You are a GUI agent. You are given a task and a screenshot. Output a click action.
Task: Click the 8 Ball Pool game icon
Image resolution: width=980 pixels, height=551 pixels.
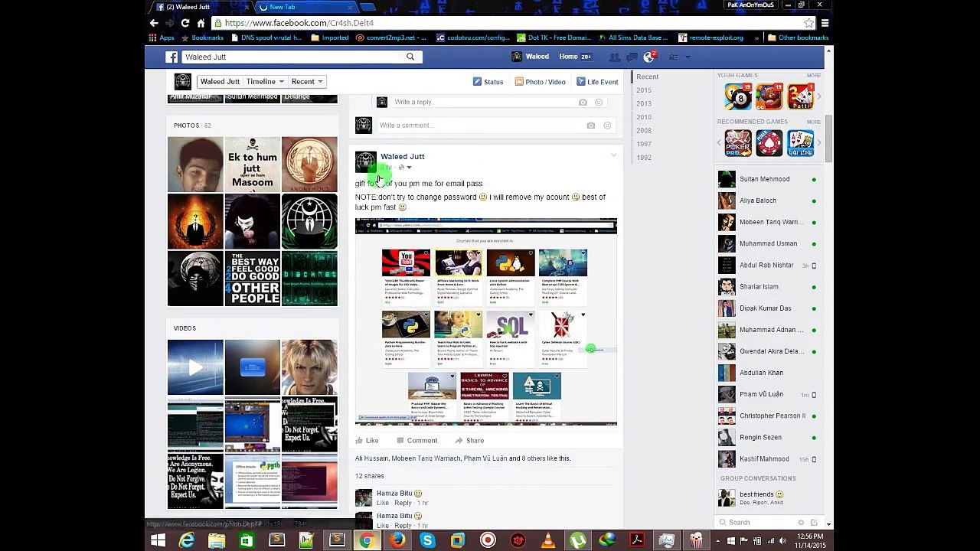coord(738,96)
